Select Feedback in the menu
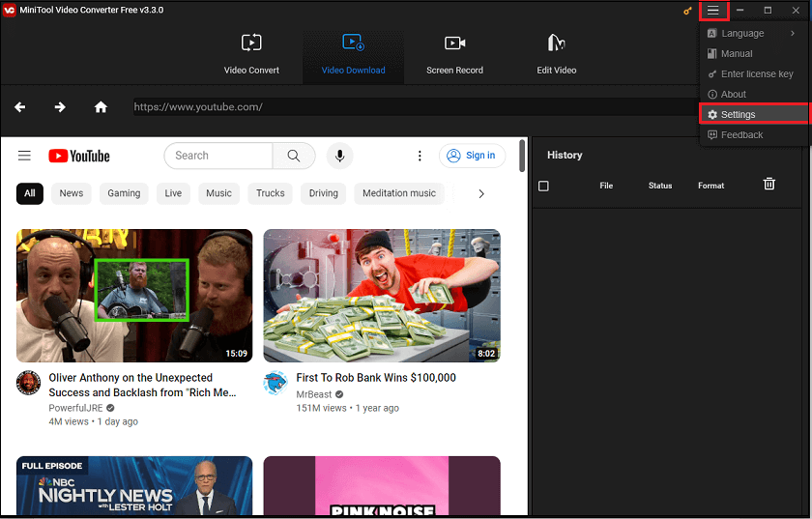 point(753,134)
